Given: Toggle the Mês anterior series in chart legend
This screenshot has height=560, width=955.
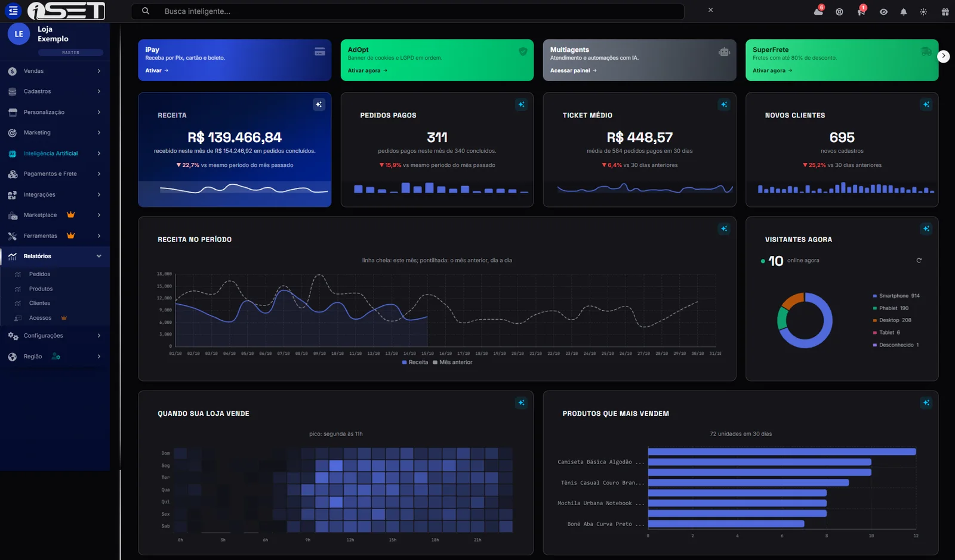Looking at the screenshot, I should coord(452,363).
